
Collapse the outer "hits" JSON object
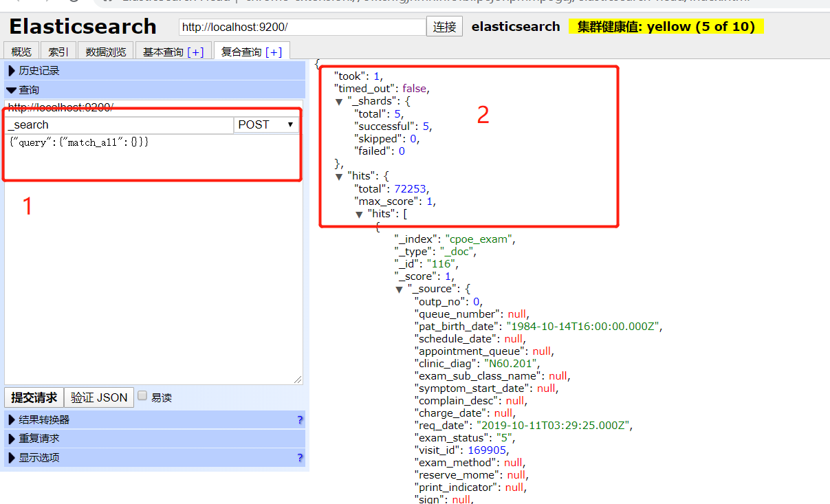pyautogui.click(x=339, y=177)
